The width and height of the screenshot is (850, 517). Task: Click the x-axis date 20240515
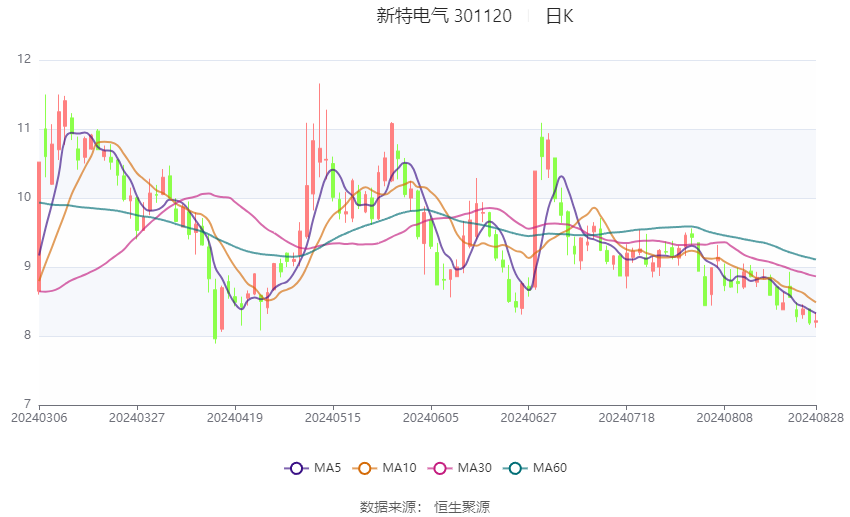click(333, 418)
